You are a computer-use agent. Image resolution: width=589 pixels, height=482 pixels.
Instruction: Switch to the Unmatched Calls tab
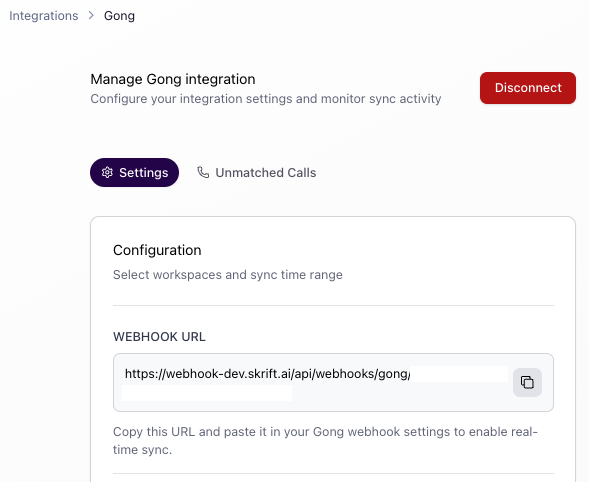257,172
